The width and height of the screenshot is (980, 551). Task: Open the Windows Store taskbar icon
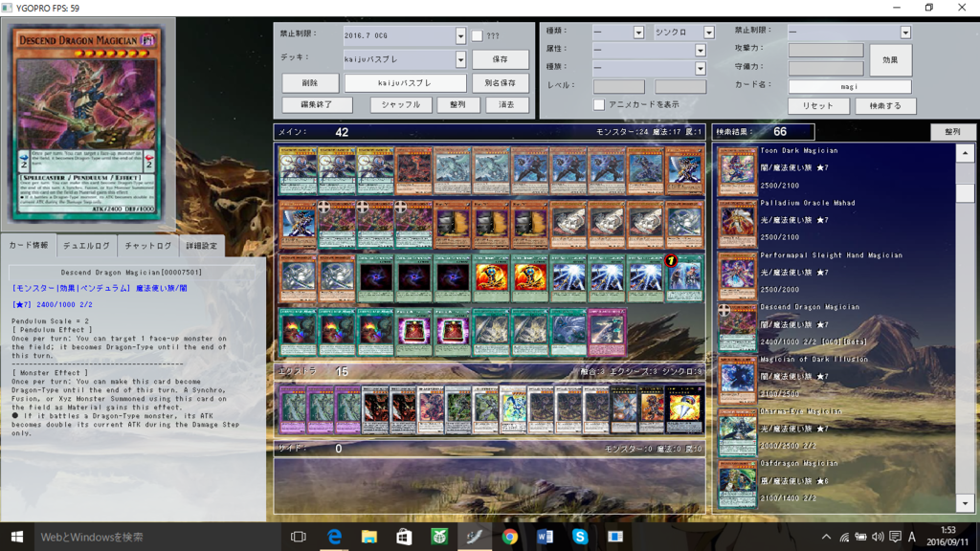pyautogui.click(x=405, y=537)
